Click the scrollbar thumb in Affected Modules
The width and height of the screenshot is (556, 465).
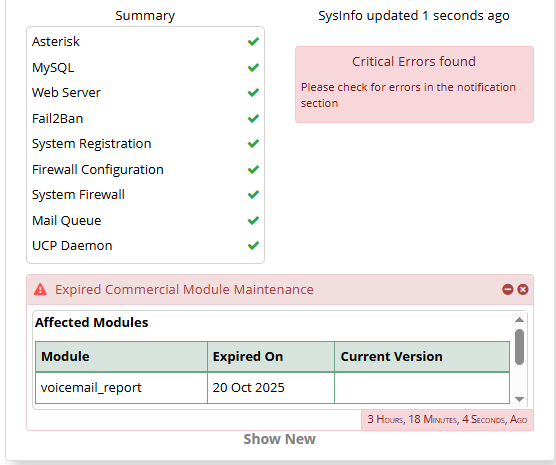click(x=519, y=347)
